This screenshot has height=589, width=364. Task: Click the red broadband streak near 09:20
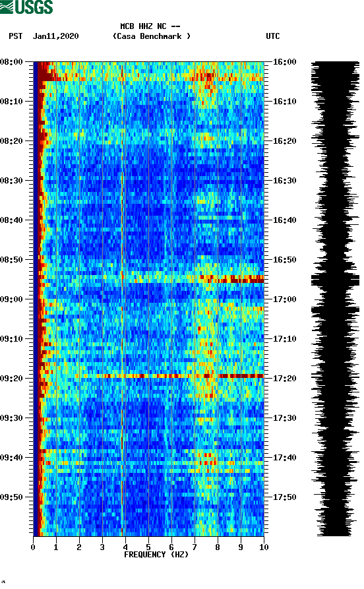point(169,376)
